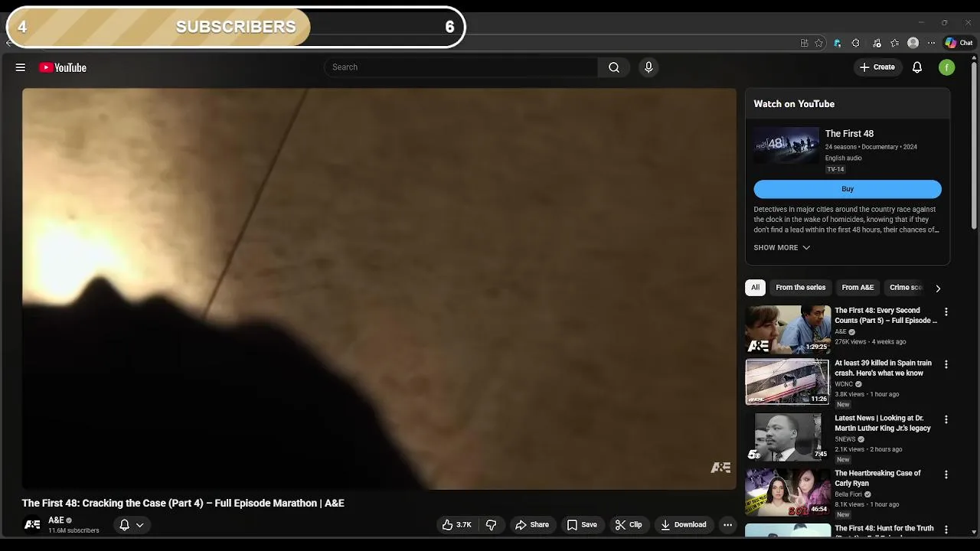The image size is (980, 551).
Task: Dislike the video with thumbs down
Action: point(492,525)
